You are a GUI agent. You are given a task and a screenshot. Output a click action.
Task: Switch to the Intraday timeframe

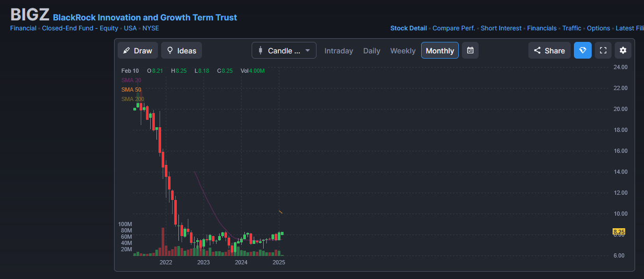pos(338,51)
